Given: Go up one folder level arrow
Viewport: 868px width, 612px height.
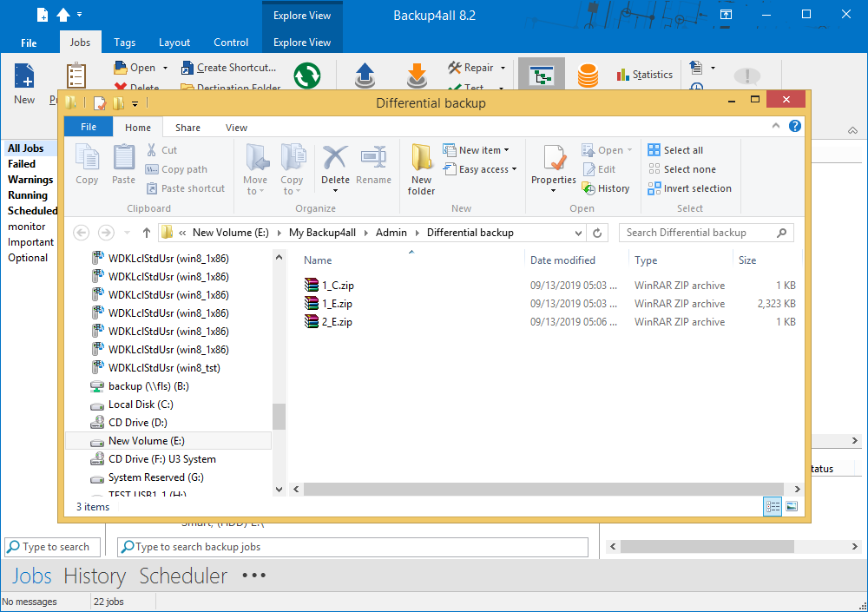Looking at the screenshot, I should (147, 233).
